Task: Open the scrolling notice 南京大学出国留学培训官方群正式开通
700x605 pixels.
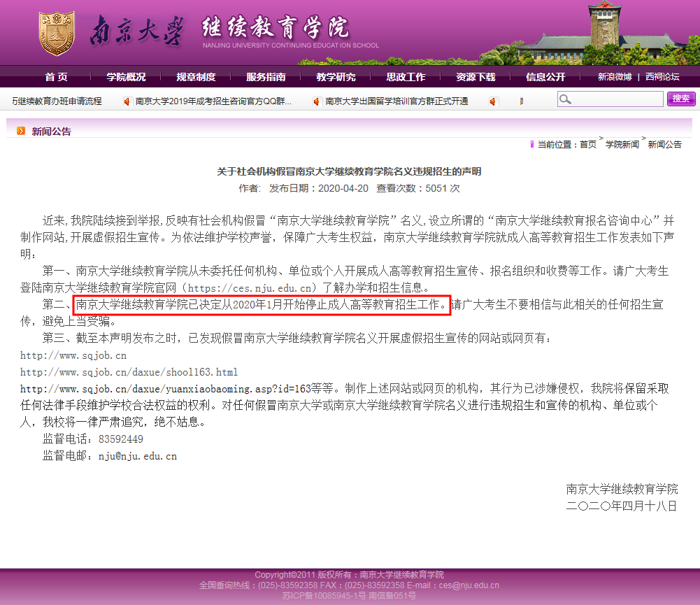Action: [x=397, y=101]
